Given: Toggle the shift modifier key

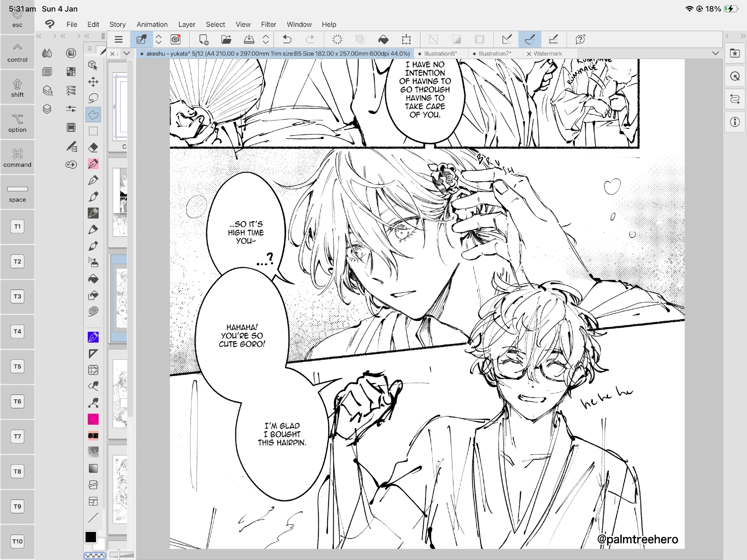Looking at the screenshot, I should (17, 88).
